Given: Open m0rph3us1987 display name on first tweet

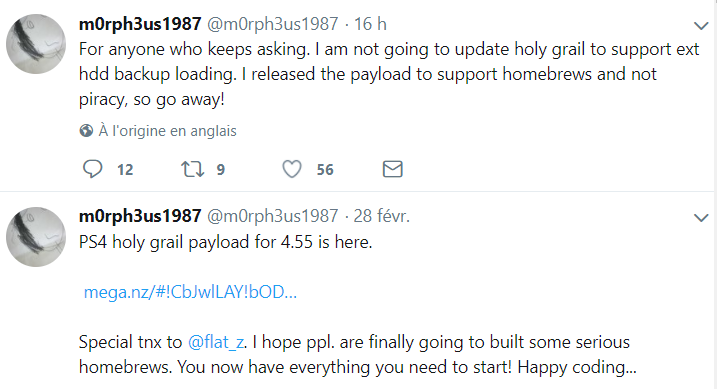Looking at the screenshot, I should point(140,24).
